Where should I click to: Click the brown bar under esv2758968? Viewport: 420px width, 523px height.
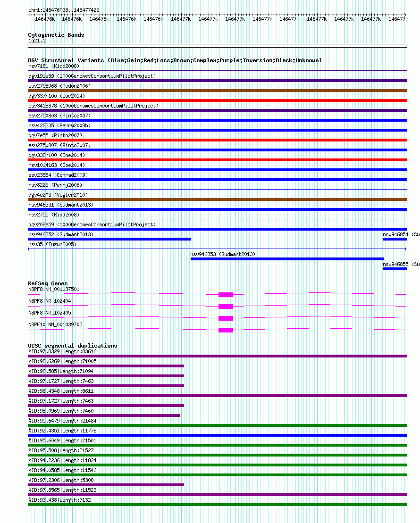(x=218, y=91)
